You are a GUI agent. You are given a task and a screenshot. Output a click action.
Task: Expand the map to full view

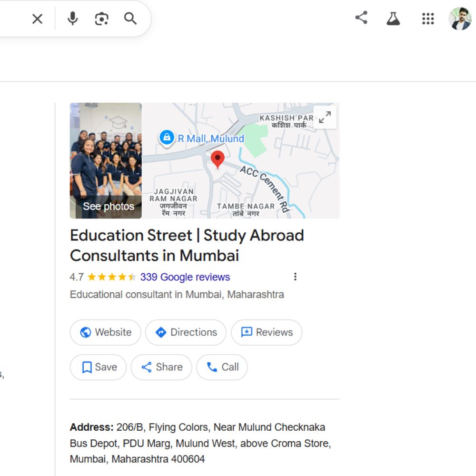point(325,117)
